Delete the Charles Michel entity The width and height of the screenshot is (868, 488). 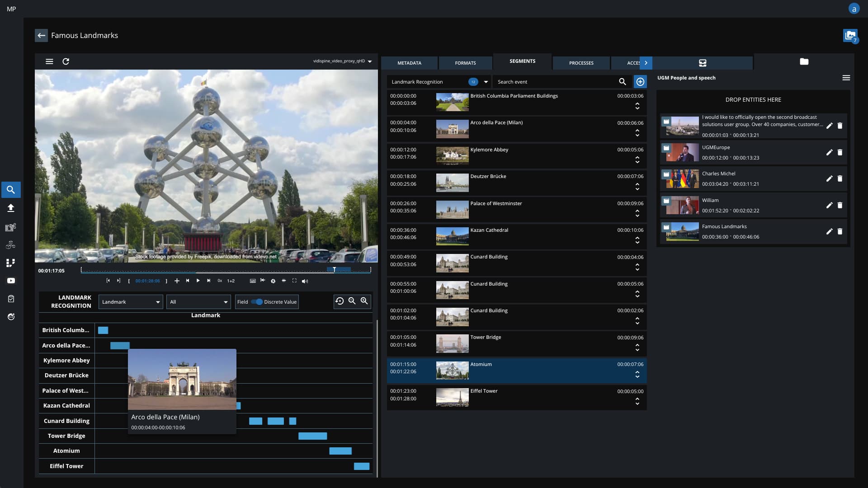click(x=840, y=178)
